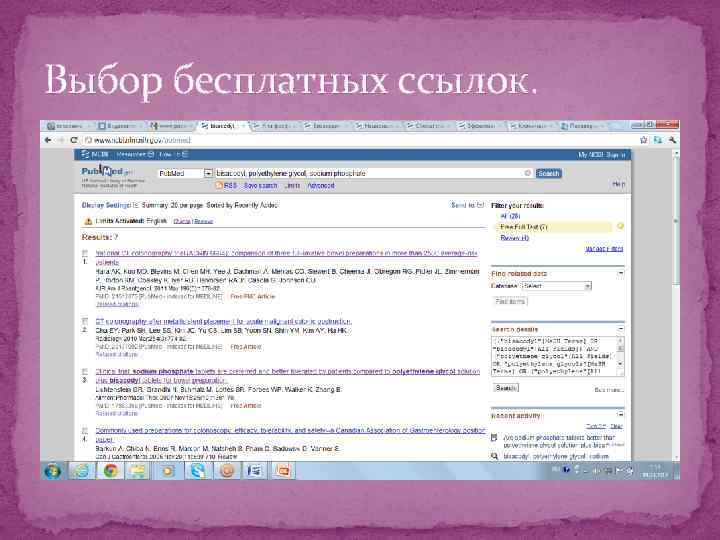Click the Find items button
This screenshot has width=720, height=540.
(x=511, y=301)
